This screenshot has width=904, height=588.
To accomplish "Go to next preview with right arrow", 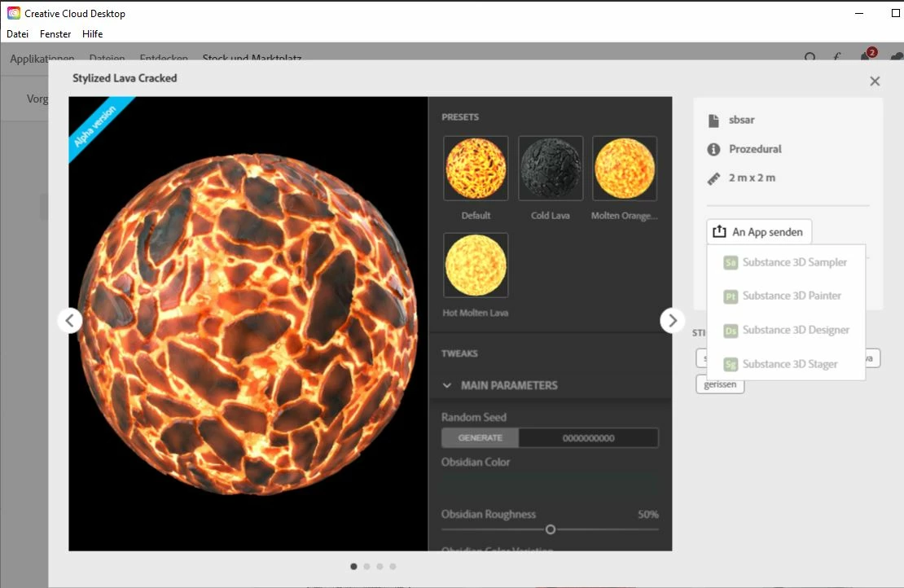I will (x=672, y=320).
